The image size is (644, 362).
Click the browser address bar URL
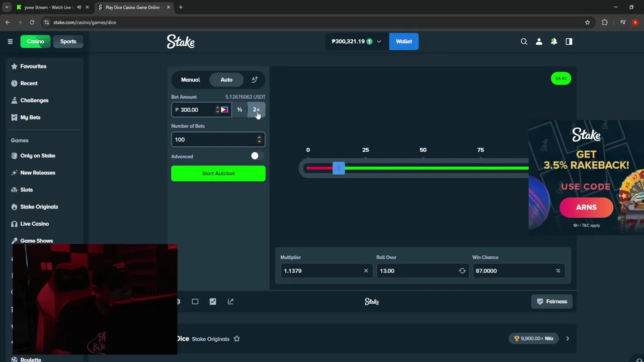click(x=85, y=22)
